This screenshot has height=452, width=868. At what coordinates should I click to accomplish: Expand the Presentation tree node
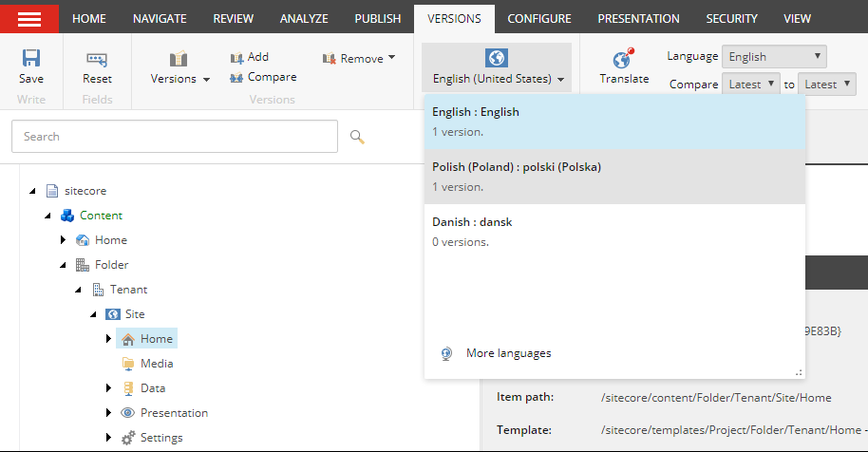click(x=108, y=413)
